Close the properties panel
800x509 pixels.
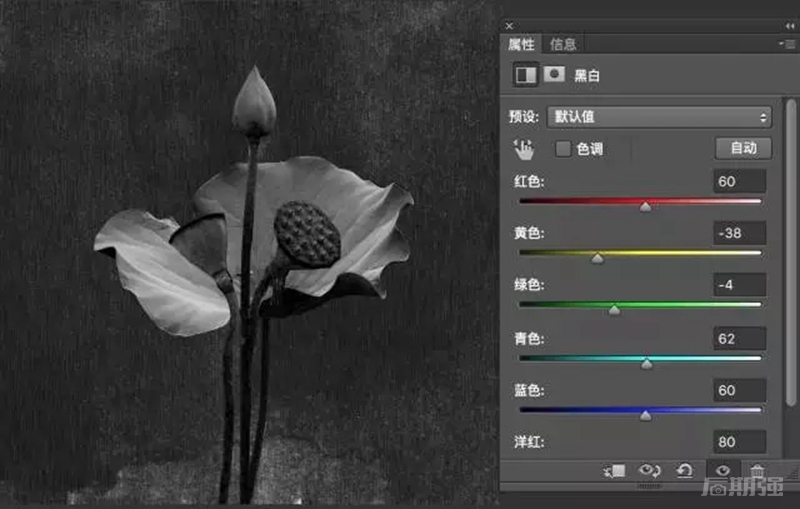[x=509, y=26]
